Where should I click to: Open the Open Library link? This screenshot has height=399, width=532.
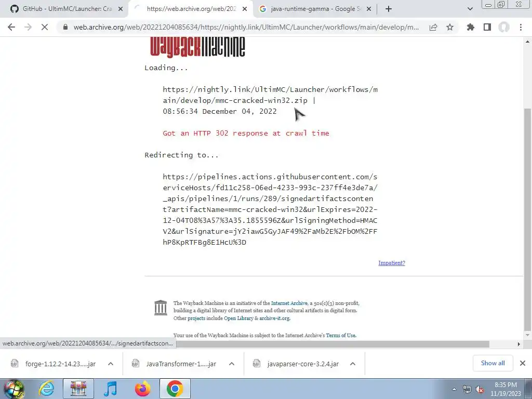[x=238, y=318]
